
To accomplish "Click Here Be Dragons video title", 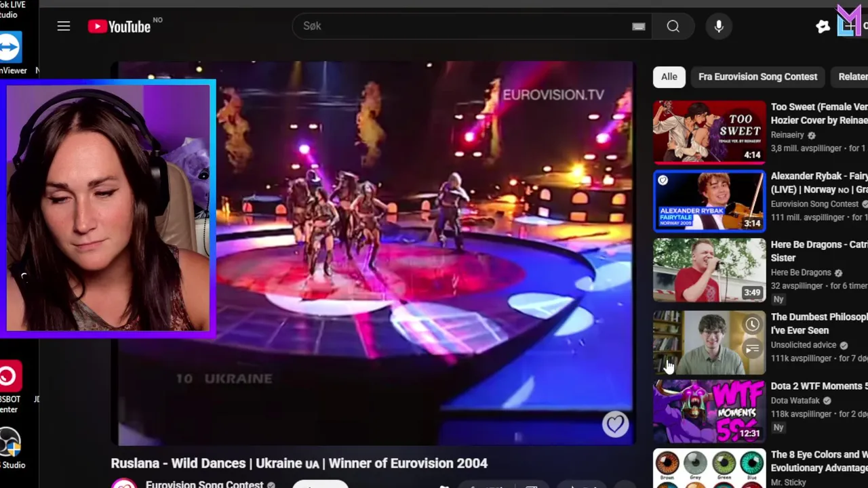I will [819, 251].
